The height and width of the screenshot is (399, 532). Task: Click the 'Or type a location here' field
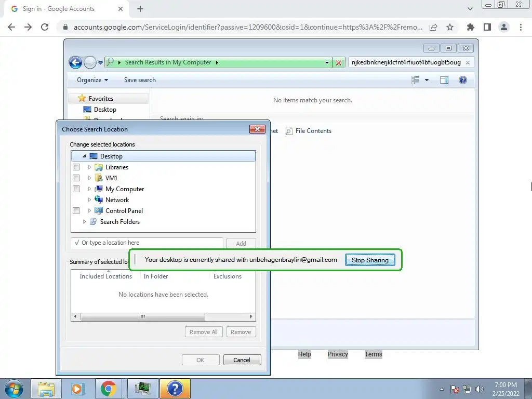tap(147, 243)
